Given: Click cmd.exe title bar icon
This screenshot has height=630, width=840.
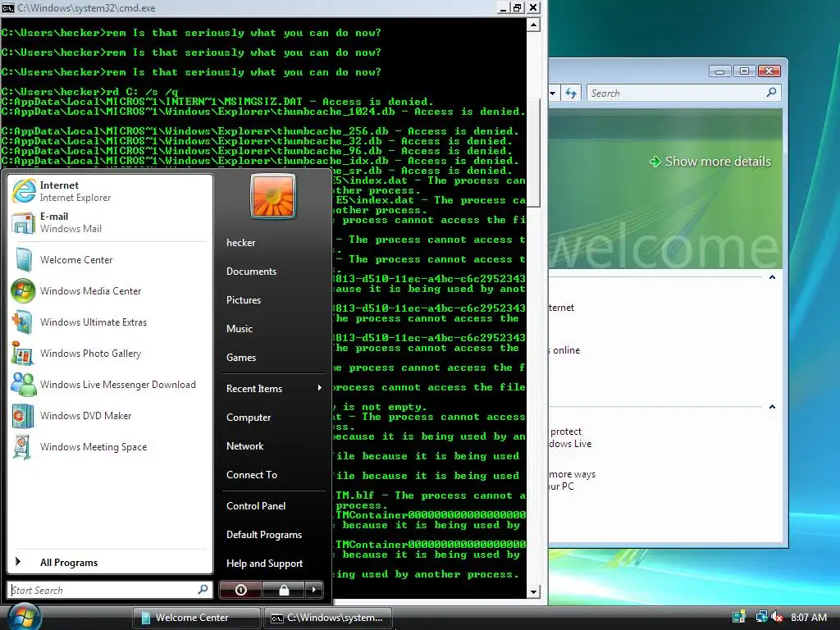Looking at the screenshot, I should pos(7,7).
